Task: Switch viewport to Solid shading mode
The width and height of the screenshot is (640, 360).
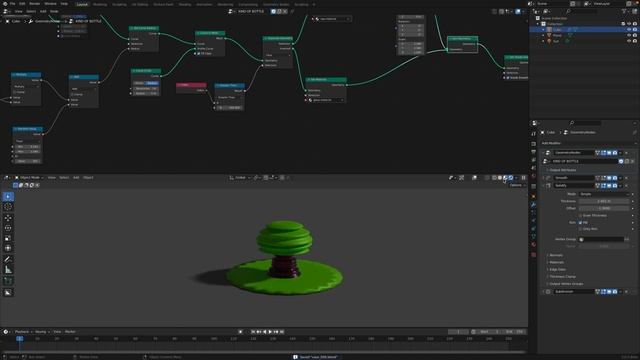Action: [500, 178]
